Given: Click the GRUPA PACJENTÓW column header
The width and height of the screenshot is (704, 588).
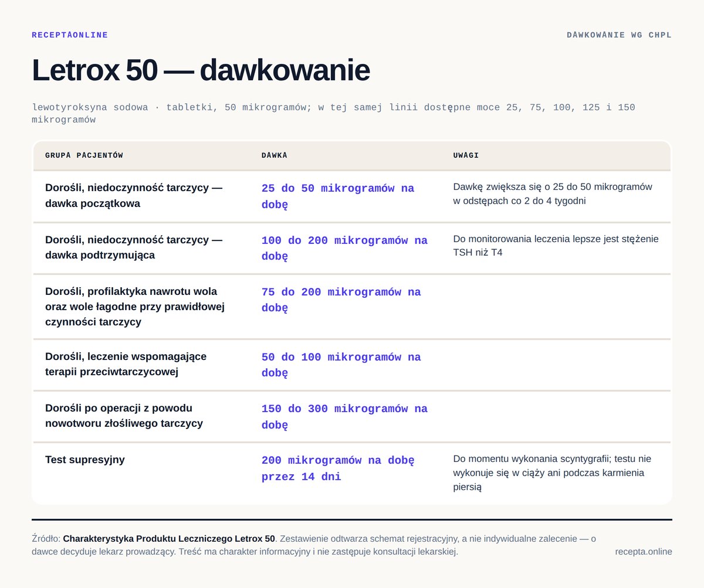Looking at the screenshot, I should click(x=84, y=155).
